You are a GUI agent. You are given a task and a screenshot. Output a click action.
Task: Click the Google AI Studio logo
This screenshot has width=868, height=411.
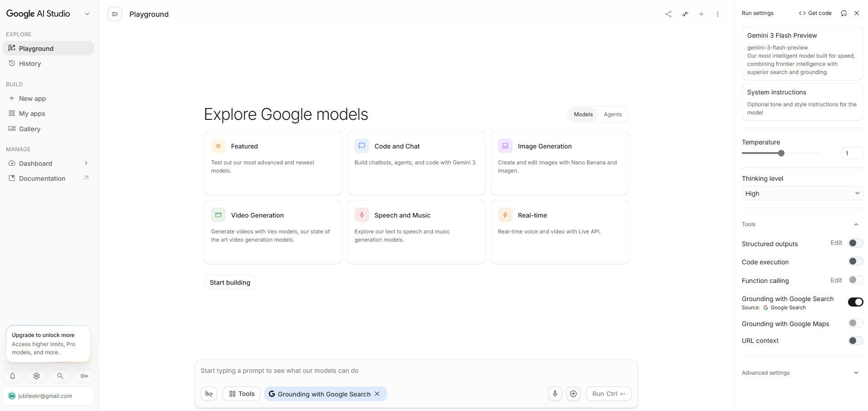[x=38, y=14]
